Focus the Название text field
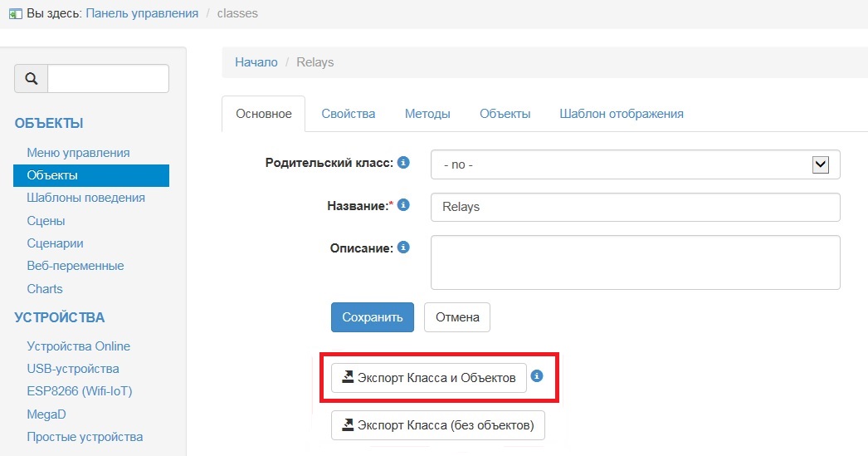This screenshot has height=456, width=868. [x=635, y=207]
